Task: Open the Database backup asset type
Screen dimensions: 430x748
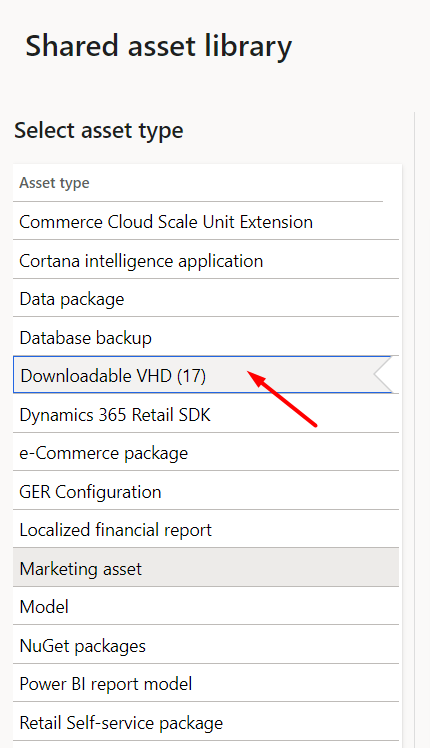Action: (x=206, y=337)
